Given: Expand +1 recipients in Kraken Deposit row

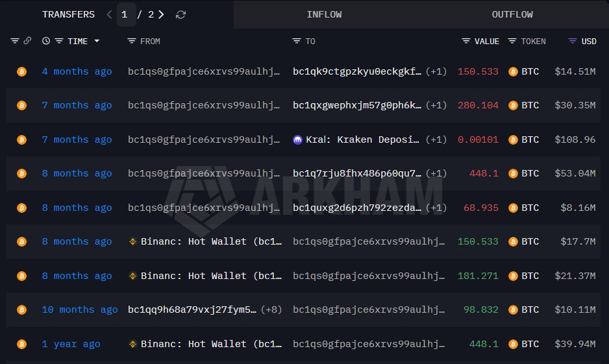Looking at the screenshot, I should [x=436, y=140].
